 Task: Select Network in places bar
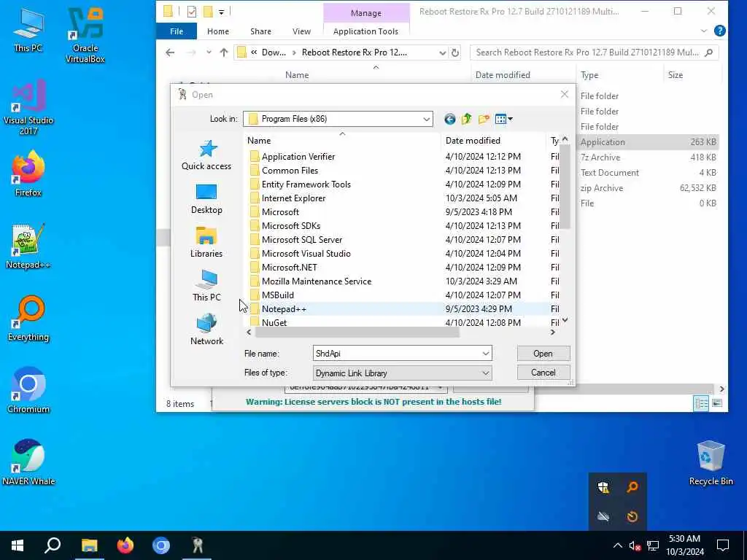[206, 330]
